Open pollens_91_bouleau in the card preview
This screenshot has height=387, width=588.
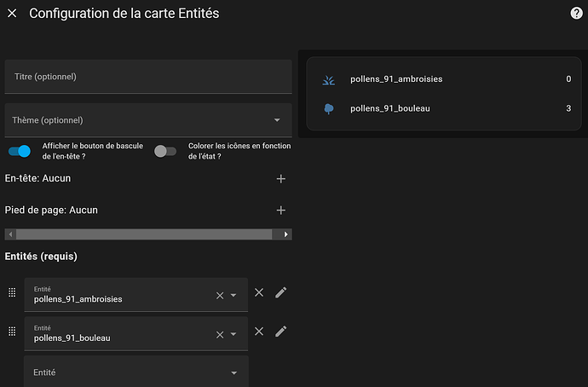[389, 108]
